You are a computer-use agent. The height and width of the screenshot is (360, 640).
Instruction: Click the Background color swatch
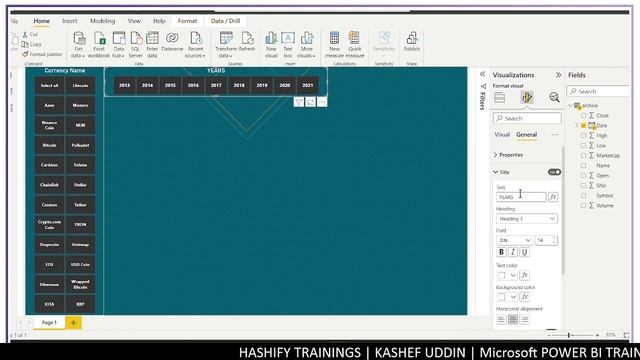click(x=502, y=297)
